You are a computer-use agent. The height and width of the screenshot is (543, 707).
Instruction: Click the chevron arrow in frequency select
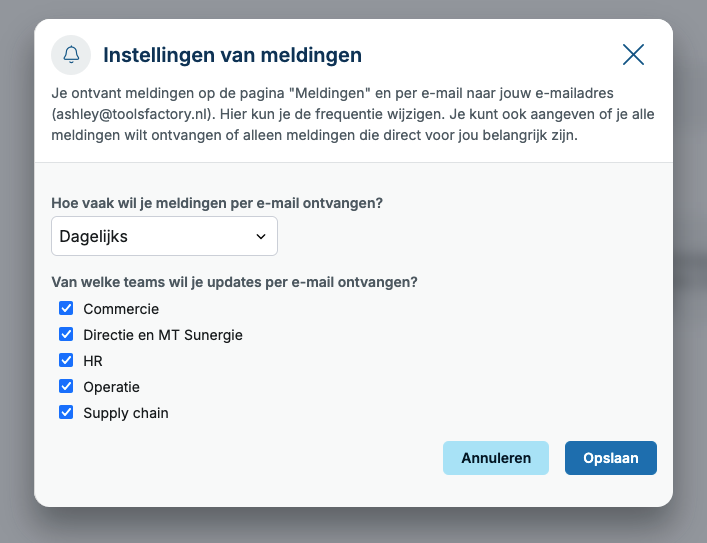261,236
